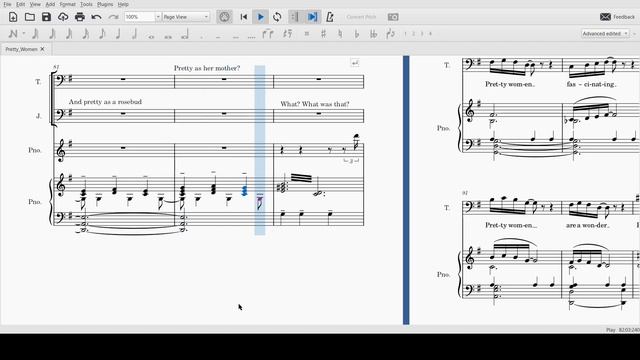The width and height of the screenshot is (640, 360).
Task: Toggle note input mode
Action: coord(13,33)
